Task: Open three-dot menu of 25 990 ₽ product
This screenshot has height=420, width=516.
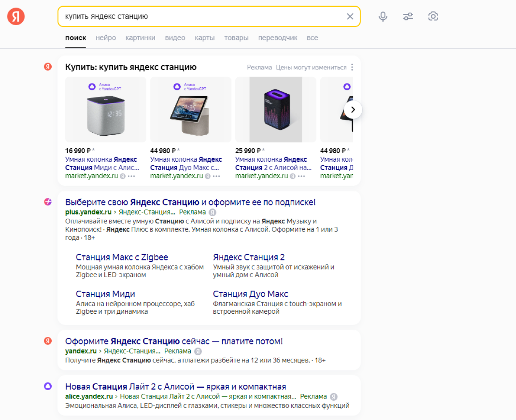Action: point(301,176)
